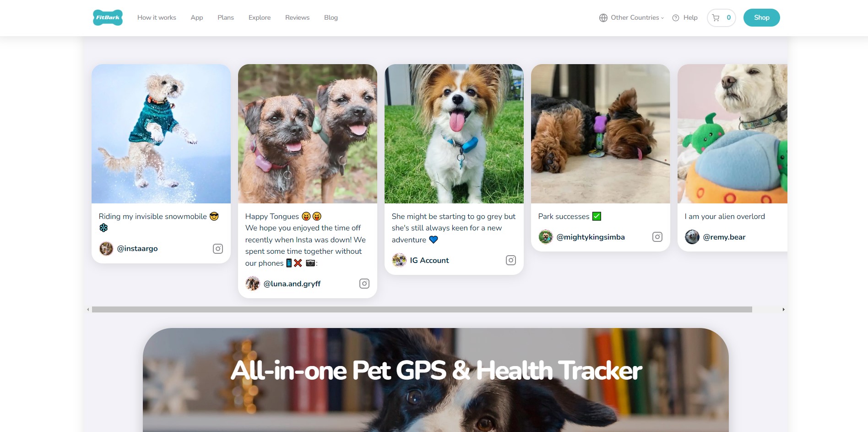
Task: Open the How it works menu
Action: pos(157,17)
